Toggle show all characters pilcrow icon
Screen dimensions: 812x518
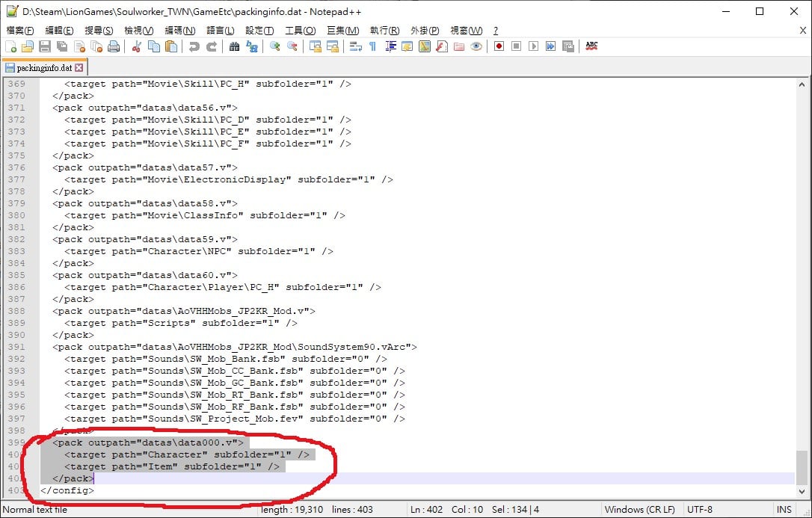click(372, 46)
